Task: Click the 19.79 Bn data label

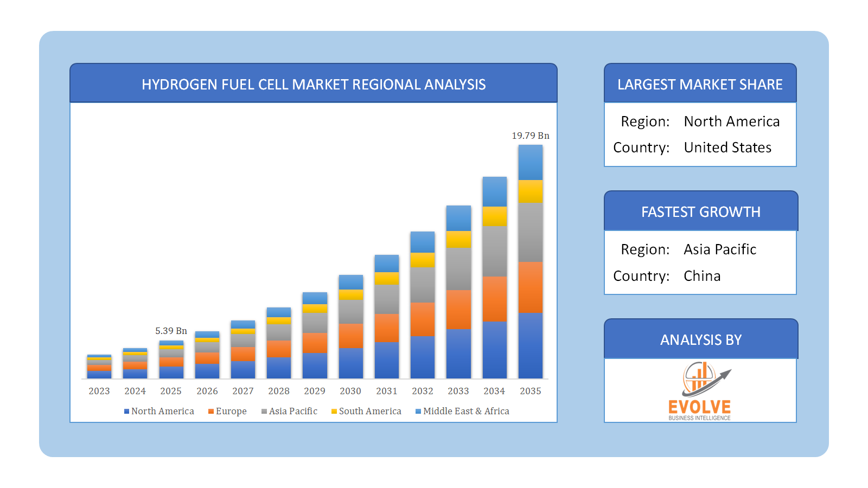Action: tap(530, 136)
